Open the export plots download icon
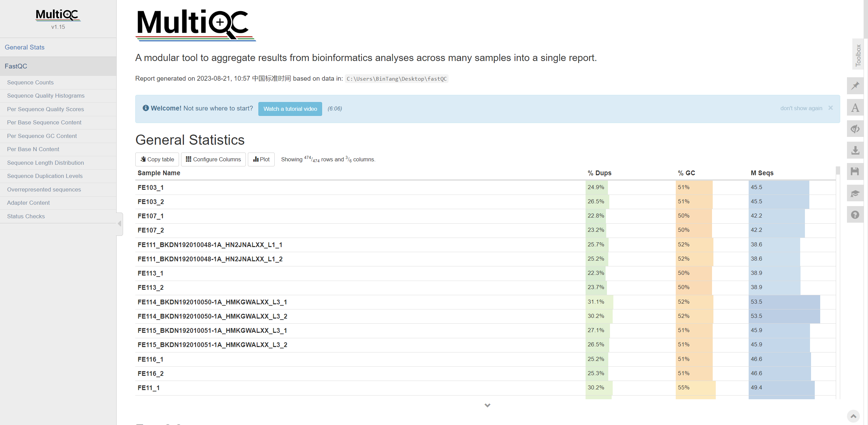The width and height of the screenshot is (868, 425). pyautogui.click(x=855, y=150)
